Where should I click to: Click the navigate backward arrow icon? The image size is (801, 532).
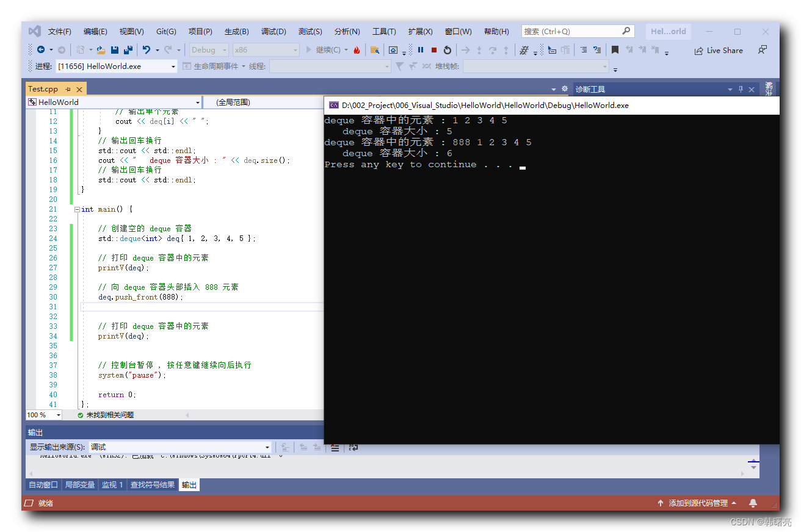tap(41, 50)
